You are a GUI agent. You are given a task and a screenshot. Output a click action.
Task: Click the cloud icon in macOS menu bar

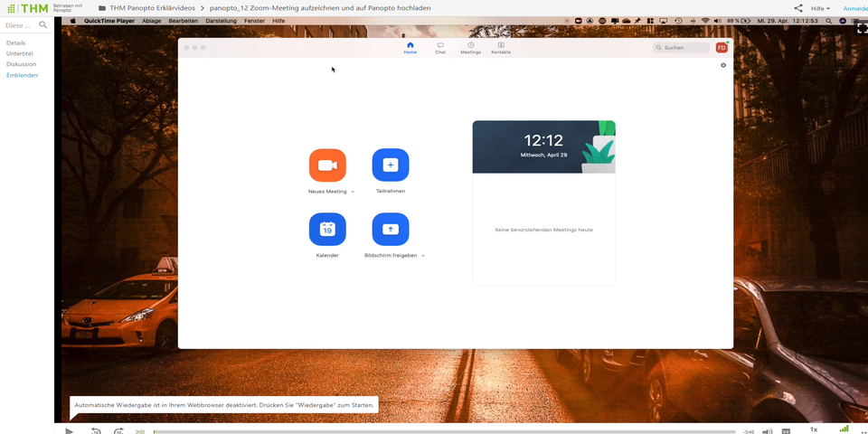[626, 21]
